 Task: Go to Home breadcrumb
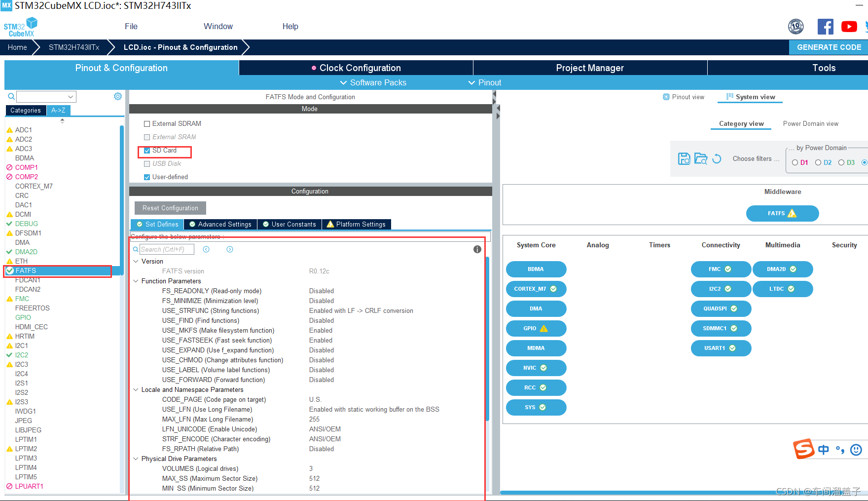click(17, 47)
